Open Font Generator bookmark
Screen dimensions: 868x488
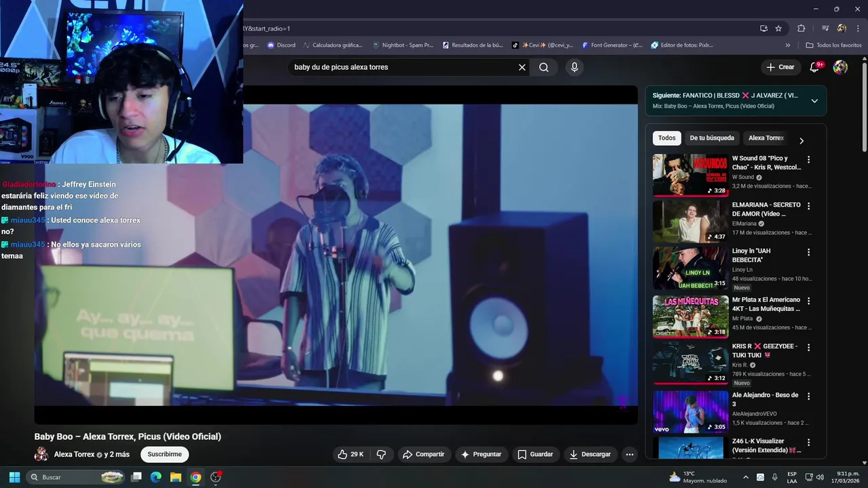[612, 45]
